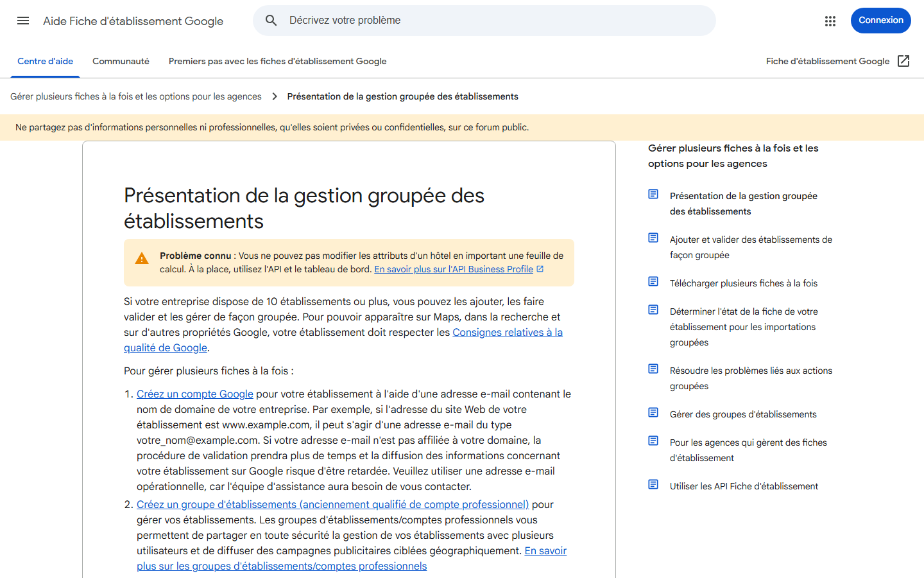Image resolution: width=924 pixels, height=578 pixels.
Task: Open sidebar link Utiliser les API Fiche d'établissement
Action: tap(744, 486)
